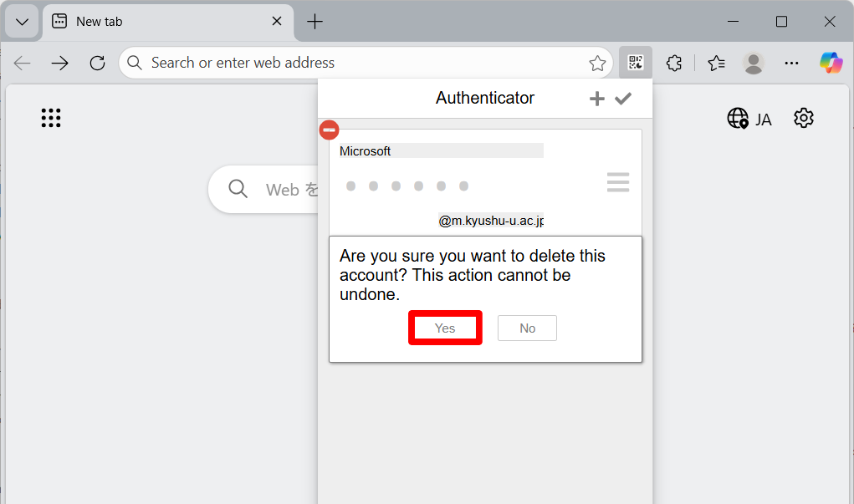Open a new tab with plus button
This screenshot has height=504, width=854.
coord(315,22)
